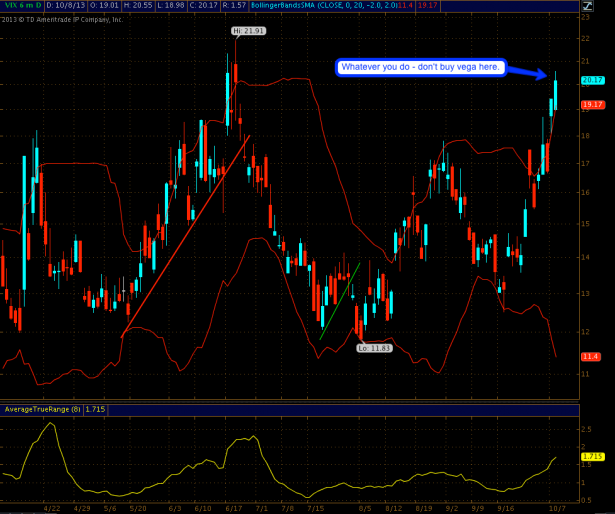615x514 pixels.
Task: Click the 1.715 value in ATR header
Action: [96, 409]
